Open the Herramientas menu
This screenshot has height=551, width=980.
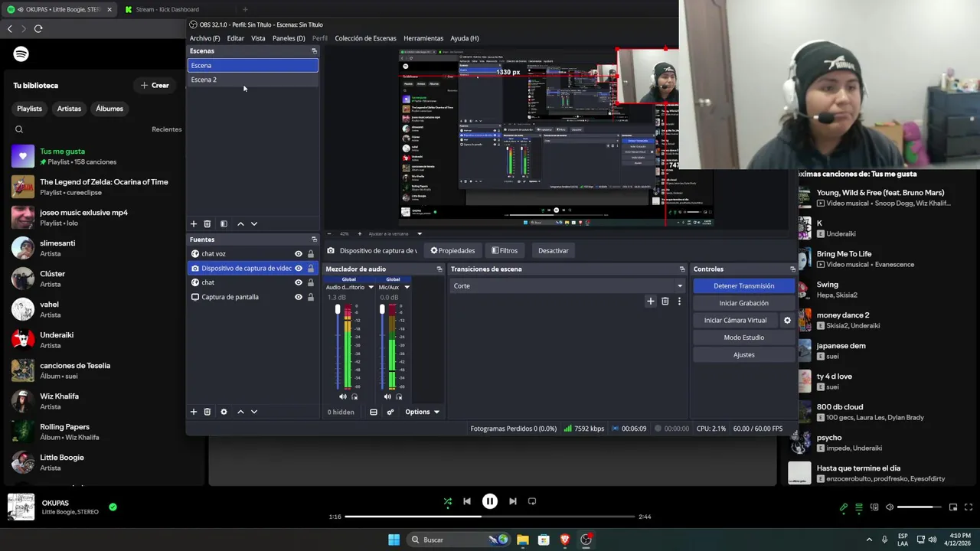pyautogui.click(x=423, y=38)
